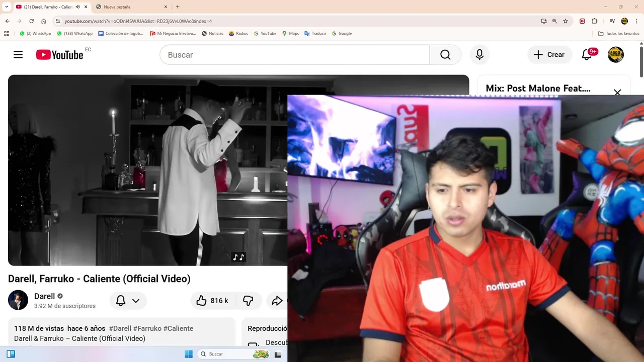Open the zoom magnifier in address bar
The height and width of the screenshot is (362, 644).
554,21
